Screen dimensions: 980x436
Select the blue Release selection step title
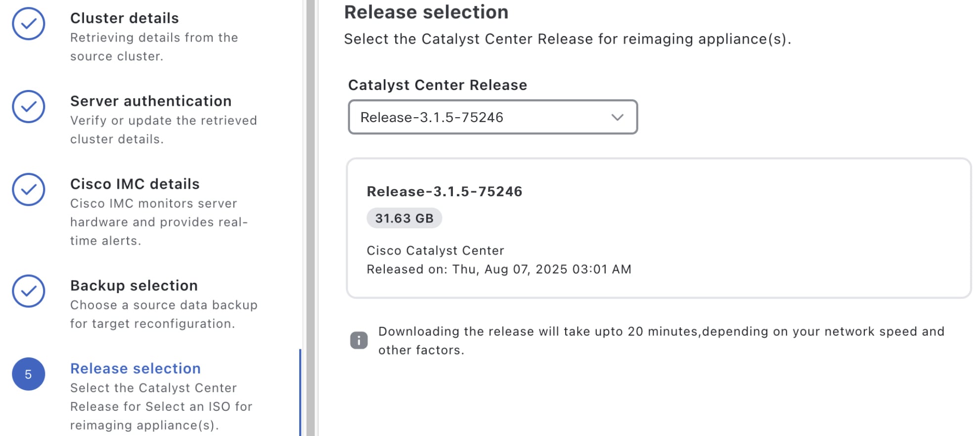pos(135,369)
